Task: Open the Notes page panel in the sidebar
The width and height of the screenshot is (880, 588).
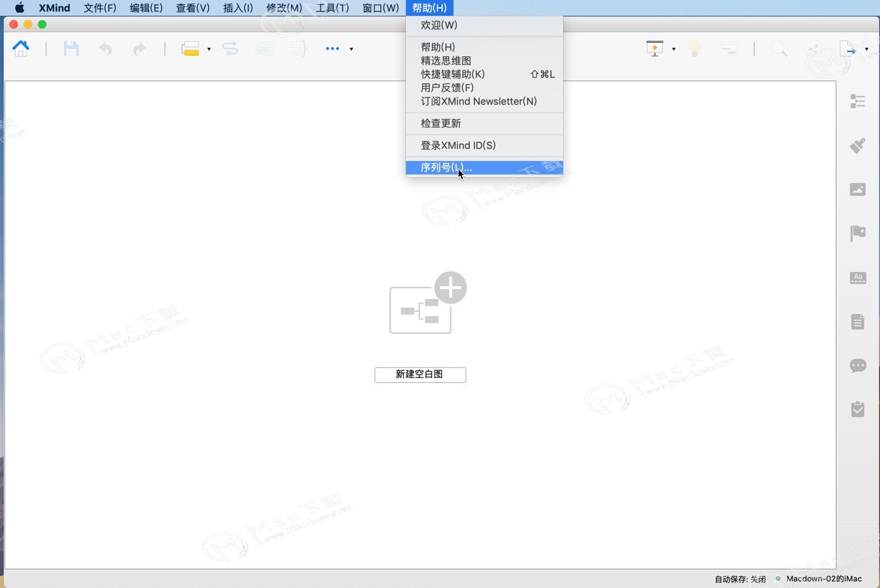Action: (858, 322)
